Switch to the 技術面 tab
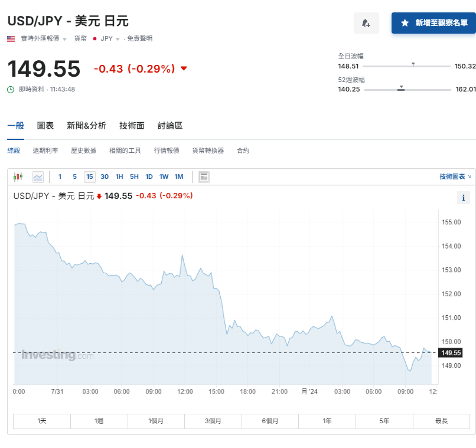The width and height of the screenshot is (476, 448). point(132,125)
